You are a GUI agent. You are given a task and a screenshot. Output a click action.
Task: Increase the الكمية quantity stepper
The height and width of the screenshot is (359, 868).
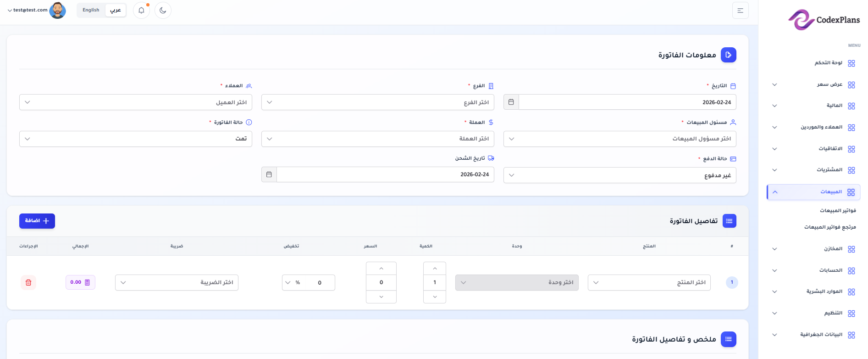click(x=435, y=269)
